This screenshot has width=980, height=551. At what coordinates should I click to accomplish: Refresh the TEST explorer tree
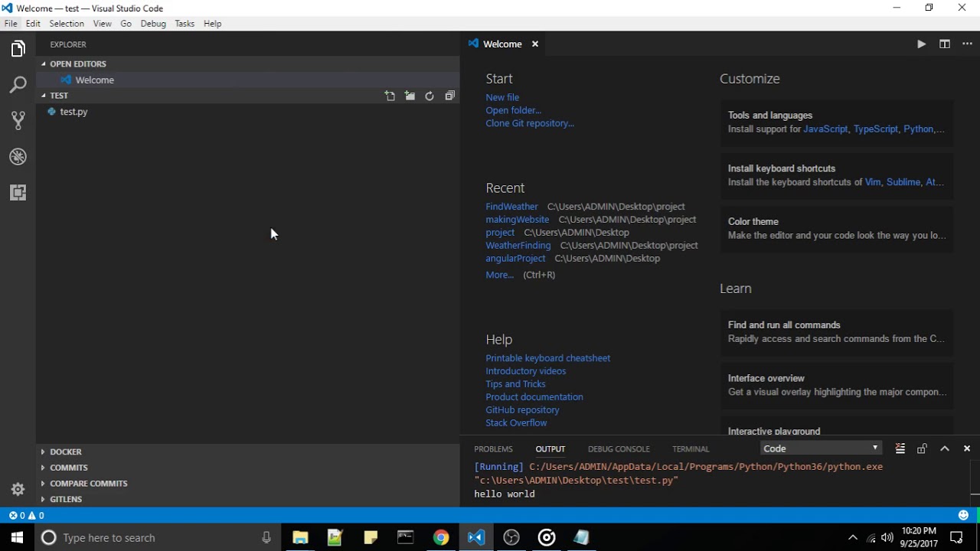click(430, 96)
